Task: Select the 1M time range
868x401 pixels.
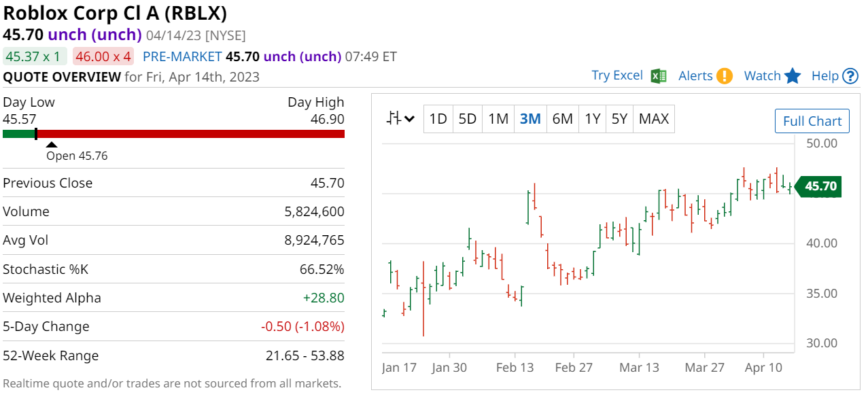Action: click(498, 119)
